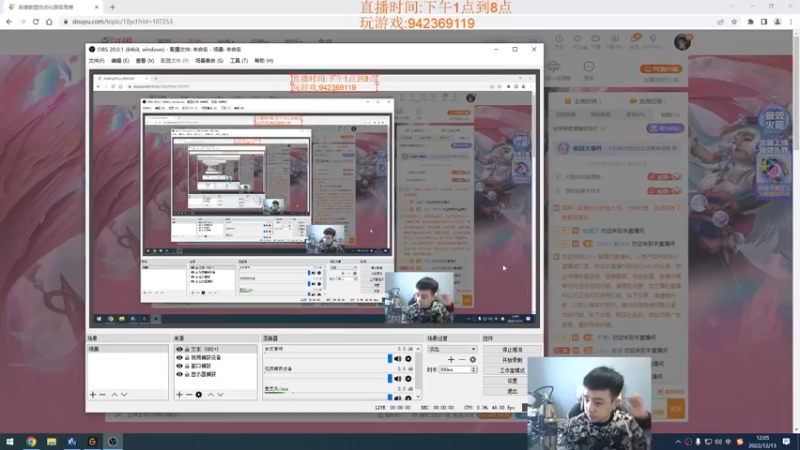
Task: Mute the 视频捕获设备 mixer channel
Action: tap(398, 379)
